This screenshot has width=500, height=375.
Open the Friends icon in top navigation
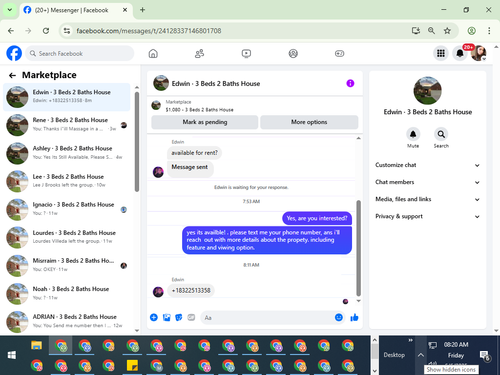(199, 53)
